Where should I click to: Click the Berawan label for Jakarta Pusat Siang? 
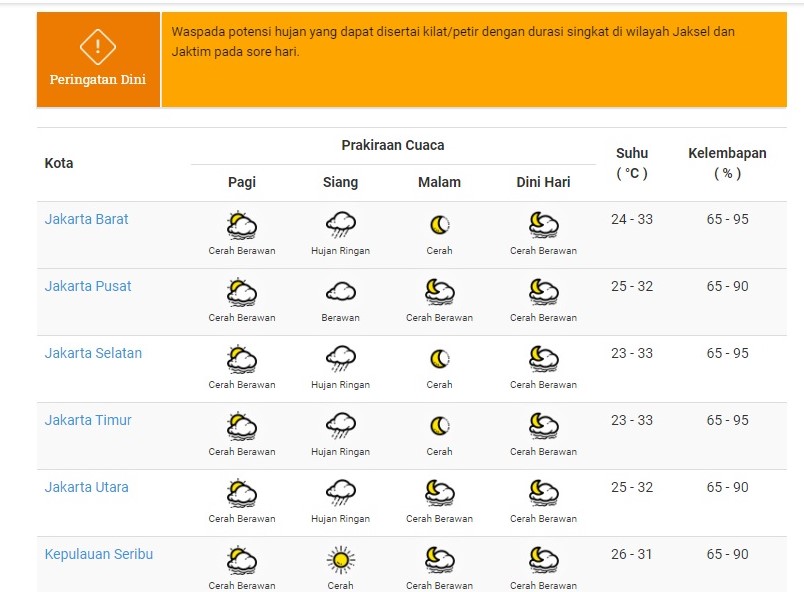point(340,318)
